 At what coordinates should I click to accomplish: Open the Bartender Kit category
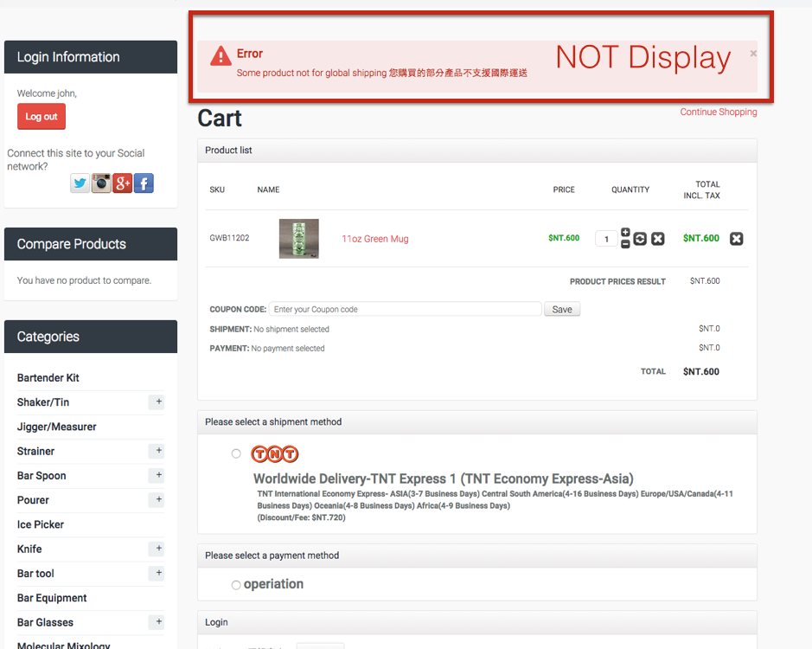coord(48,378)
